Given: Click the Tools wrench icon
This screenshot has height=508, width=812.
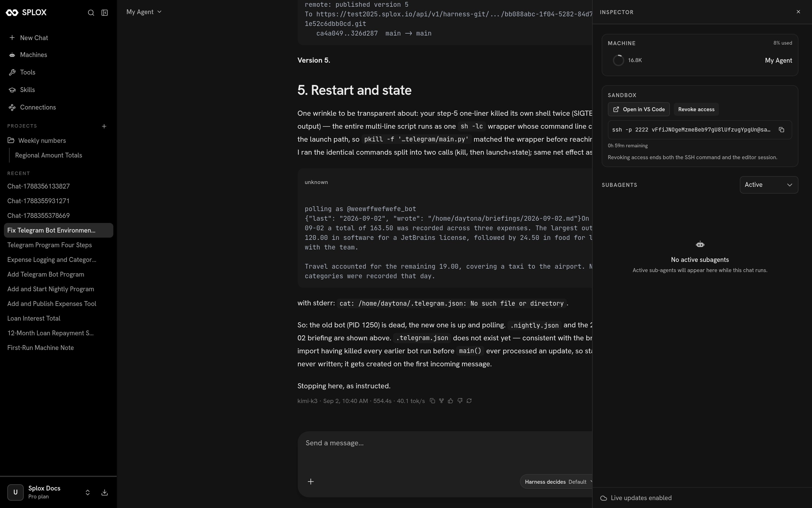Looking at the screenshot, I should pos(12,72).
